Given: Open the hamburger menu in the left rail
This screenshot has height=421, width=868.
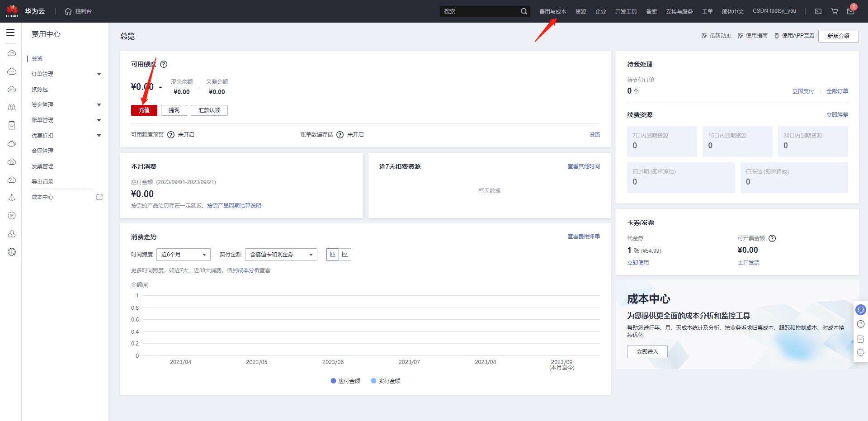Looking at the screenshot, I should (10, 33).
